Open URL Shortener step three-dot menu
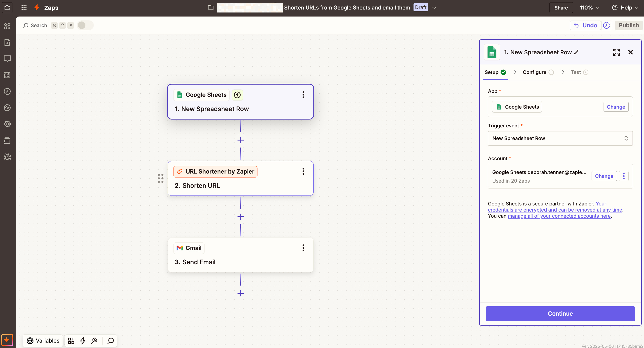Image resolution: width=644 pixels, height=348 pixels. click(303, 171)
